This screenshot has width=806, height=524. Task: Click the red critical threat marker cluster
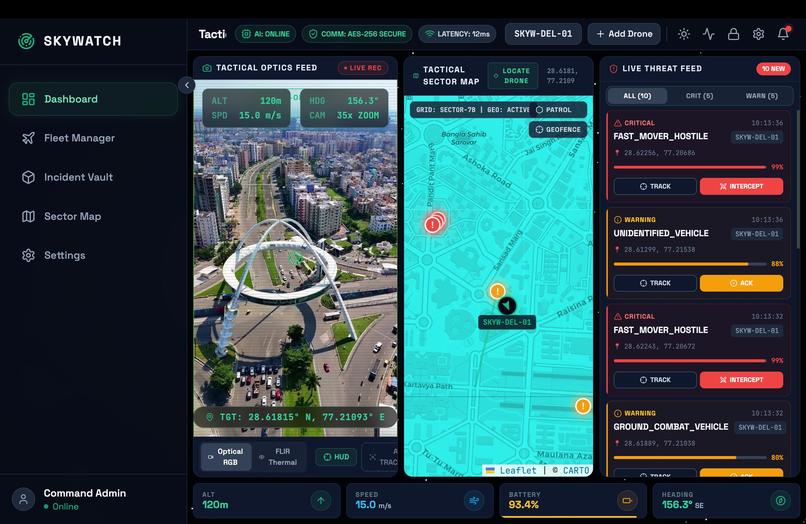434,223
